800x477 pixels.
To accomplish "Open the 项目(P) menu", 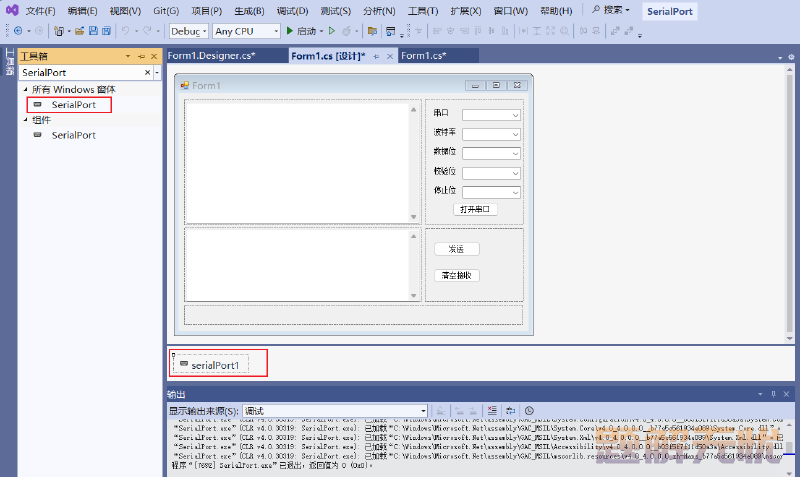I will (x=207, y=11).
